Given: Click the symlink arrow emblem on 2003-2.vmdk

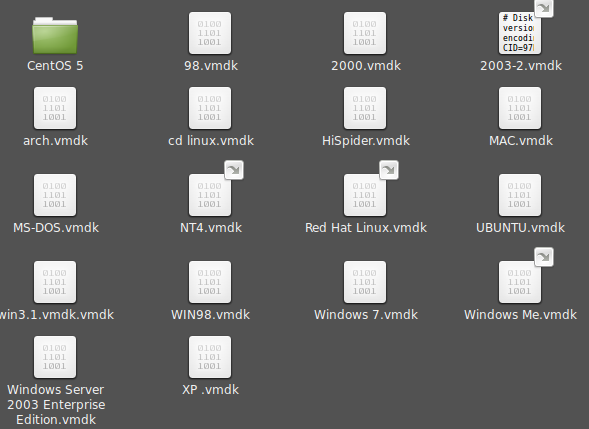Looking at the screenshot, I should click(x=544, y=8).
